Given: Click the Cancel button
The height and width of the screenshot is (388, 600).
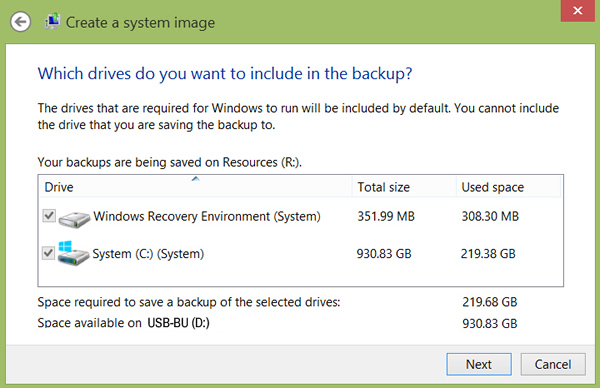Looking at the screenshot, I should 553,364.
